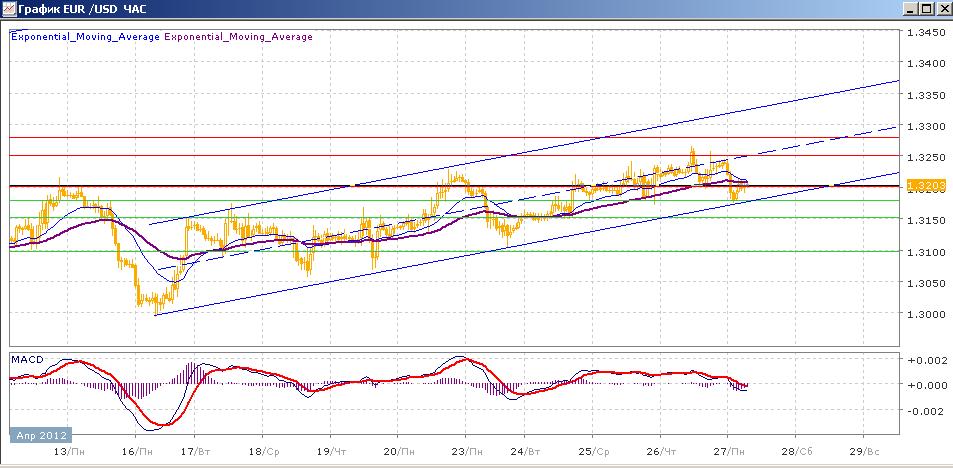Click the chart icon in the title bar
The width and height of the screenshot is (953, 468).
pyautogui.click(x=8, y=9)
